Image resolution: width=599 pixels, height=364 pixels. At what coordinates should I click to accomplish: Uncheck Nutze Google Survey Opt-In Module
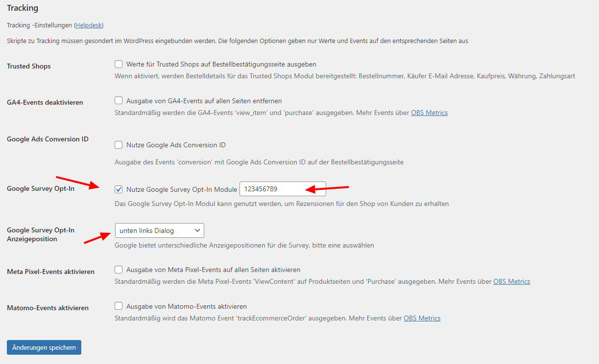[x=119, y=189]
